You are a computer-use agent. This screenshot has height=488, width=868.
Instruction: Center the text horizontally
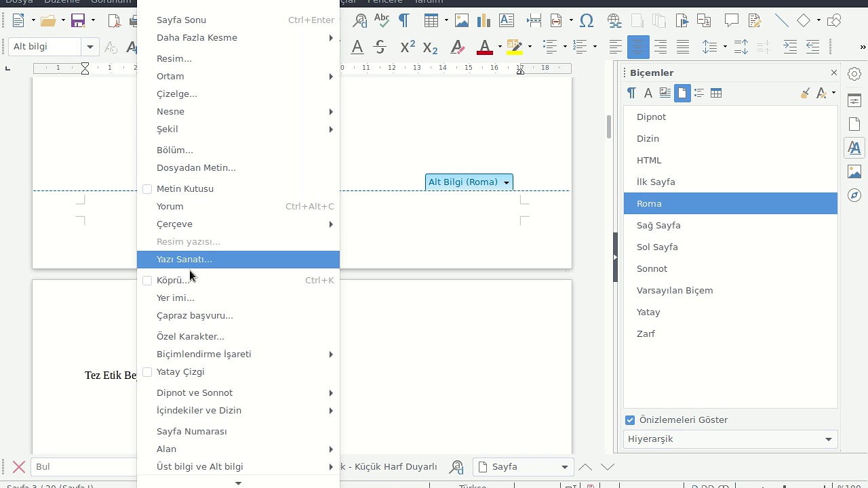click(x=638, y=47)
